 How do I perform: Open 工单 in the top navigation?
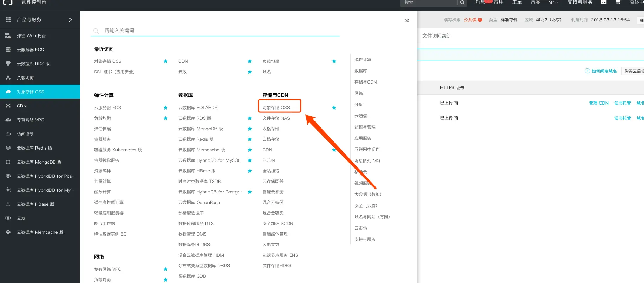tap(517, 2)
